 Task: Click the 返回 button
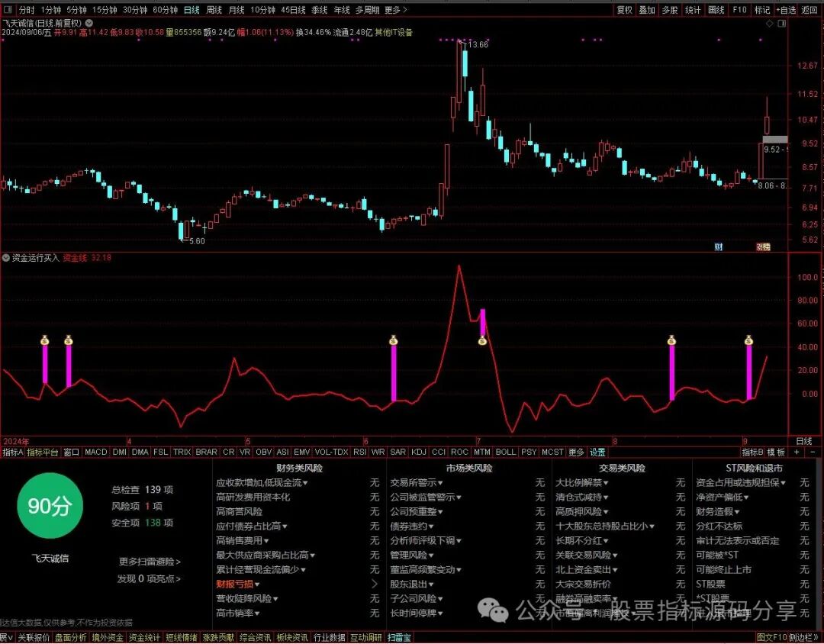click(810, 10)
